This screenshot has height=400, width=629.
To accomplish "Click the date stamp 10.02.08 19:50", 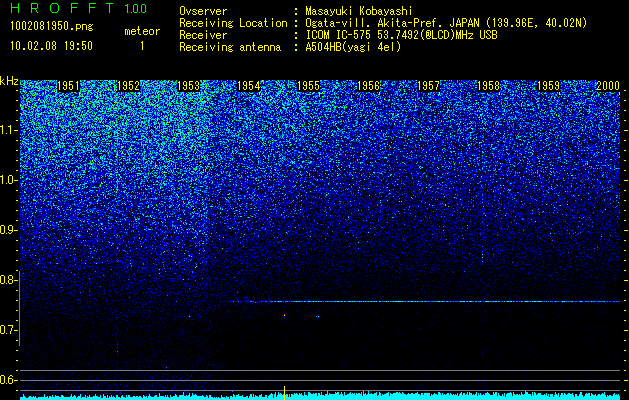I will [51, 46].
